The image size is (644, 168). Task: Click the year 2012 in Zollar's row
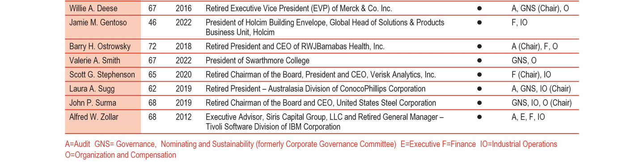183,117
